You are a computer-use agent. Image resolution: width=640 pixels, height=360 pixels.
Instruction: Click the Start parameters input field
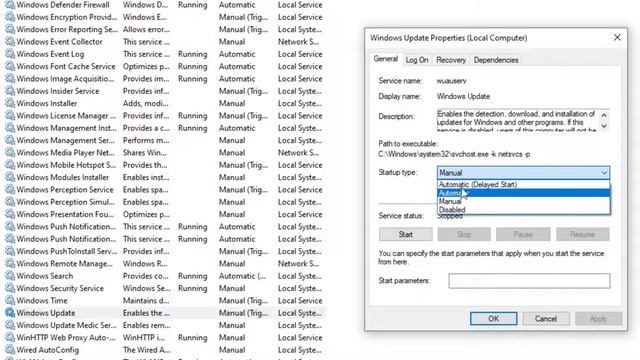tap(529, 281)
